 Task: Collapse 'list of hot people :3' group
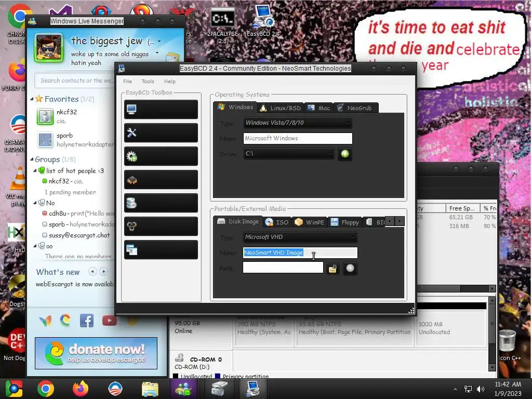[35, 170]
